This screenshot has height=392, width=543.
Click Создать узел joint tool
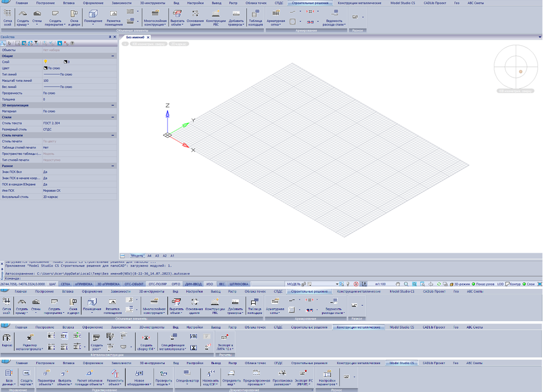97,341
